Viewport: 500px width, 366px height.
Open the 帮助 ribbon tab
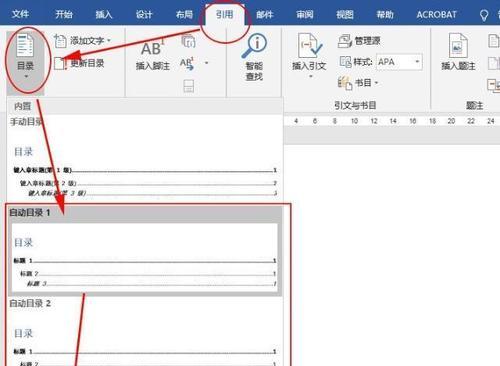coord(385,14)
